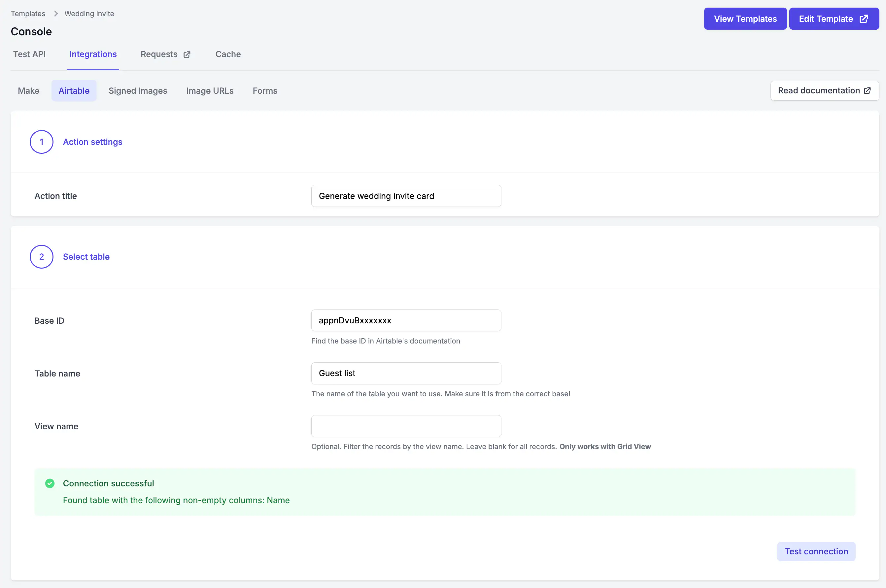Click the Action settings heading
The image size is (886, 588).
point(93,142)
